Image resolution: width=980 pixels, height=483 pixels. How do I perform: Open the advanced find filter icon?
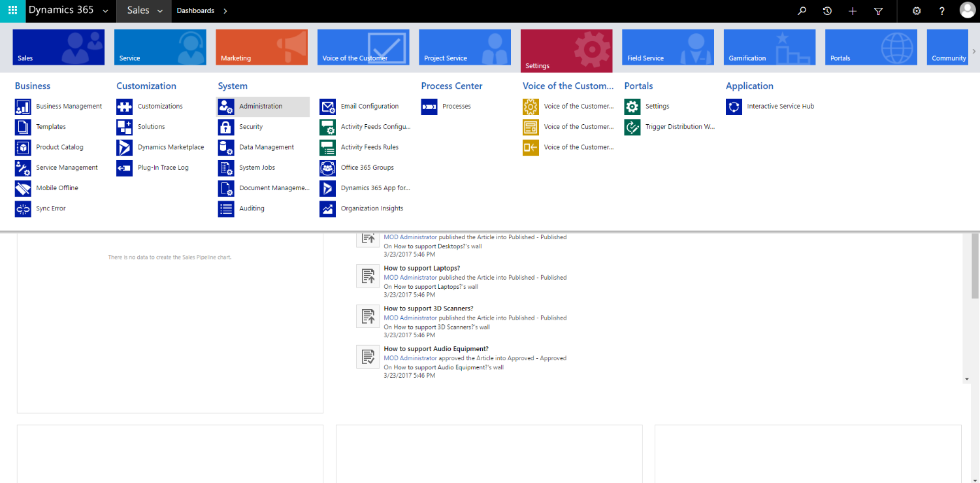(878, 11)
